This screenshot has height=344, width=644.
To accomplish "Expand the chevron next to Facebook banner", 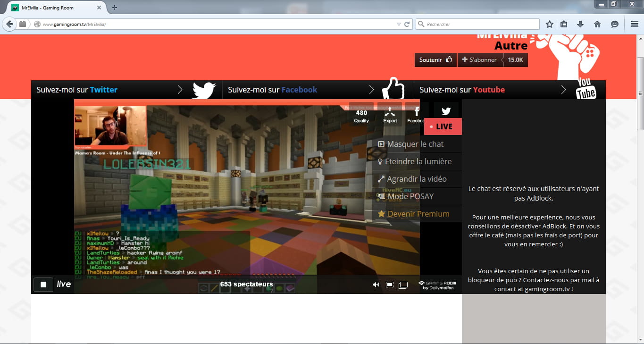I will point(372,90).
